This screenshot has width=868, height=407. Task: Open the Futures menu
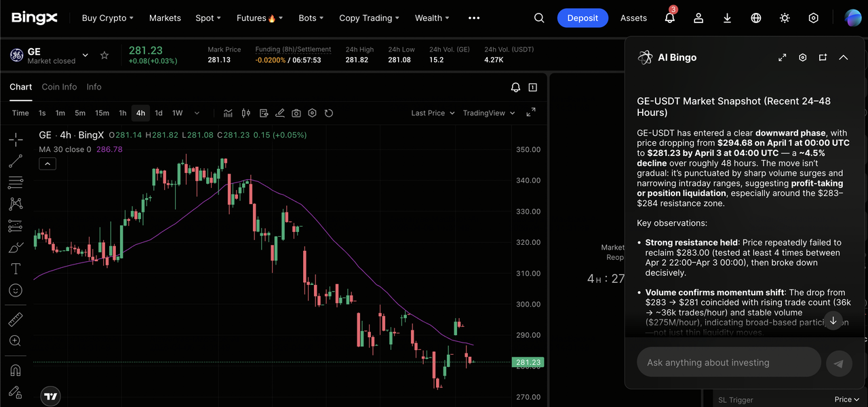[x=259, y=18]
